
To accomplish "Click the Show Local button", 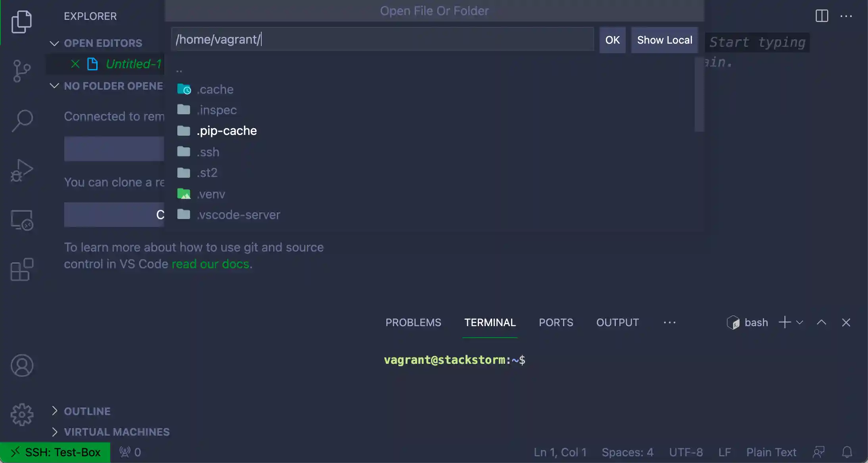I will coord(664,40).
